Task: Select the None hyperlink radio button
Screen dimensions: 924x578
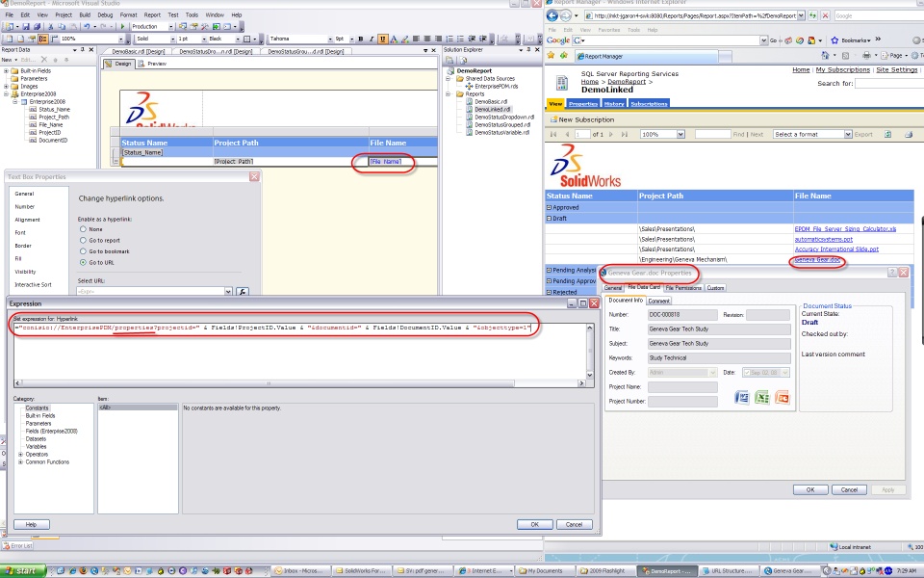Action: pos(83,229)
